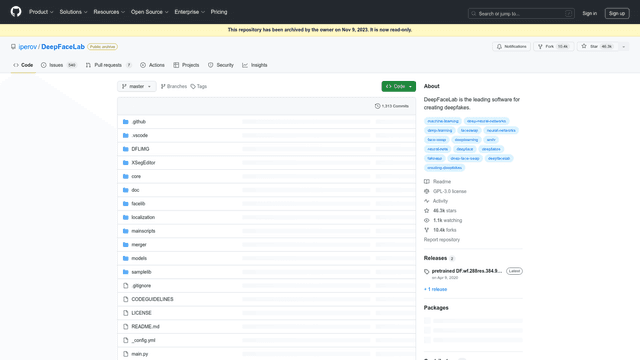This screenshot has width=640, height=360.
Task: Switch to the Issues tab
Action: tap(58, 65)
